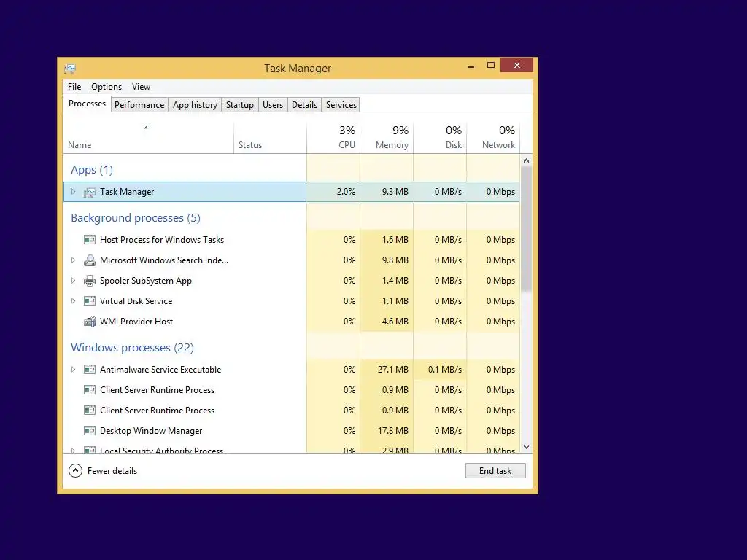Click the Windows processes (22) heading
The height and width of the screenshot is (560, 747).
click(132, 347)
